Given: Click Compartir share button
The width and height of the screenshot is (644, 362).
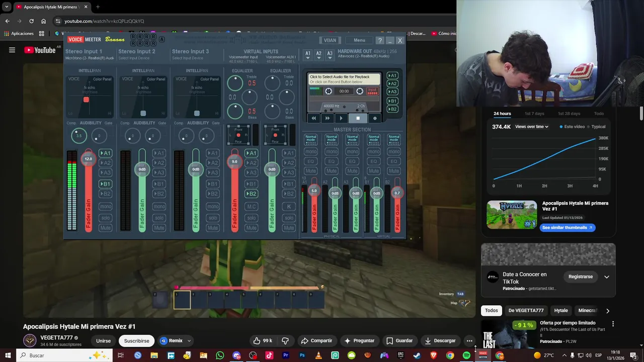Looking at the screenshot, I should click(x=316, y=340).
